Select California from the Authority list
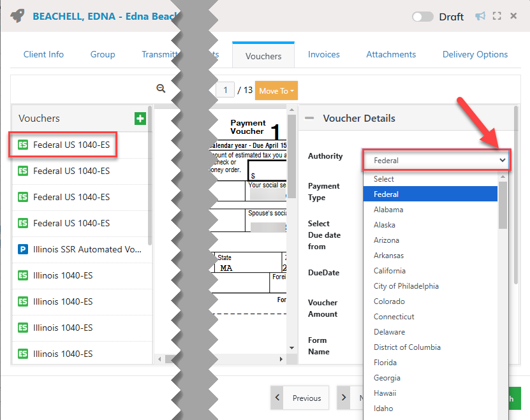Image resolution: width=530 pixels, height=420 pixels. point(390,270)
